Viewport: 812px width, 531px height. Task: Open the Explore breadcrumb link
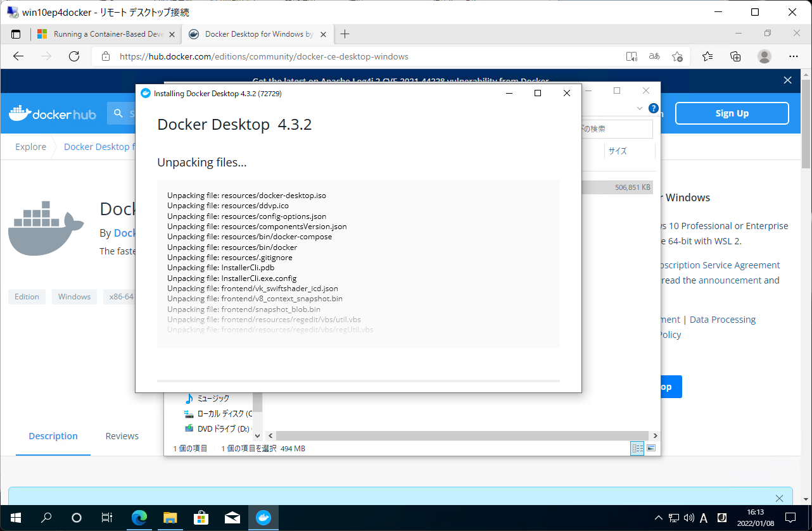point(30,146)
